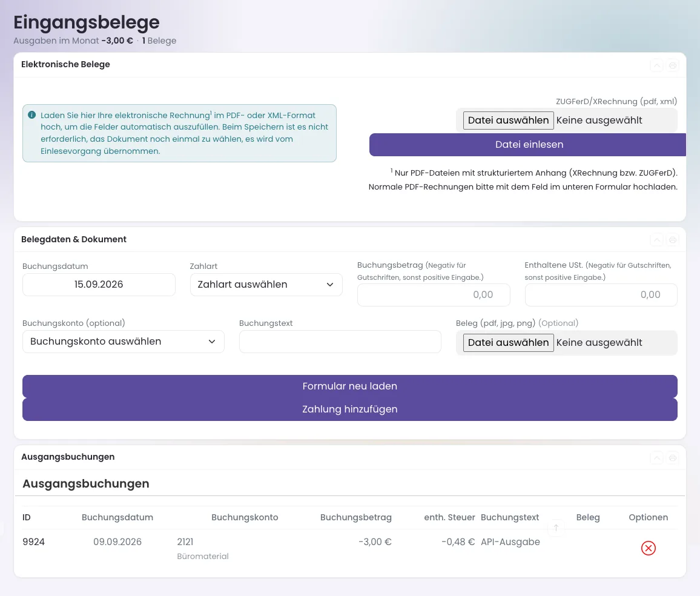This screenshot has height=596, width=700.
Task: Focus the Enthaltene USt. amount field
Action: pyautogui.click(x=601, y=294)
